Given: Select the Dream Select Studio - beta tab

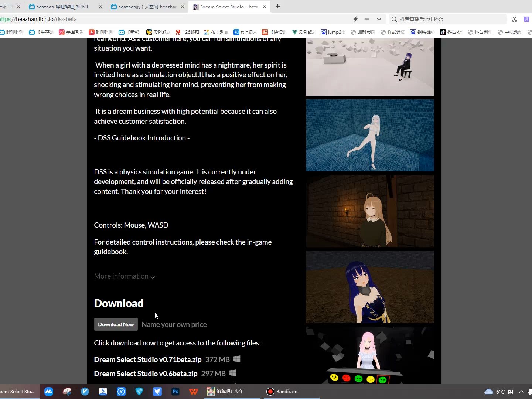Looking at the screenshot, I should click(x=229, y=7).
